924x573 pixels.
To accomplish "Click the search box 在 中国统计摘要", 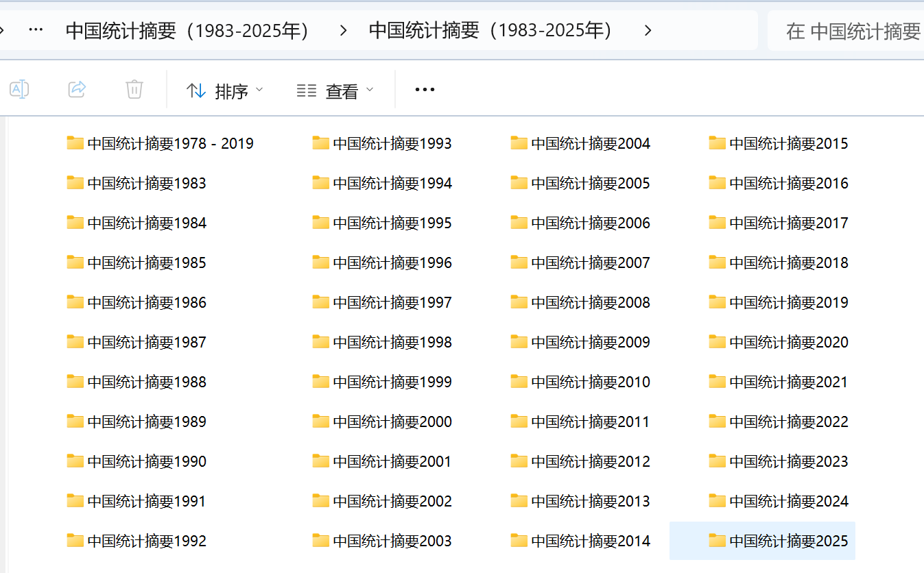I will coord(845,31).
